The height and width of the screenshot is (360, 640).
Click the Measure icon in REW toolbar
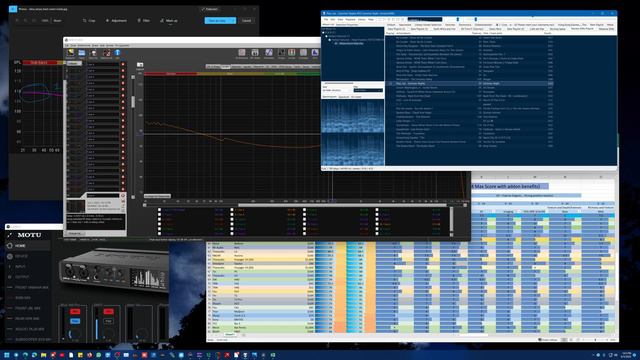71,53
